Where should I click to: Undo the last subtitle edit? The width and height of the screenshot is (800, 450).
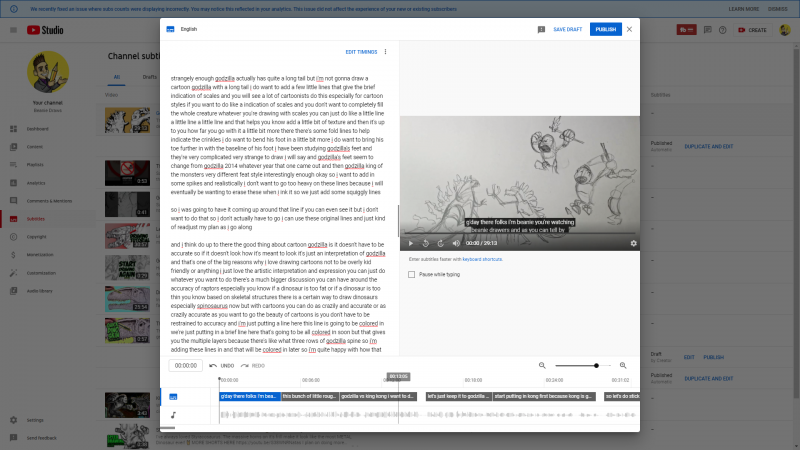coord(222,366)
